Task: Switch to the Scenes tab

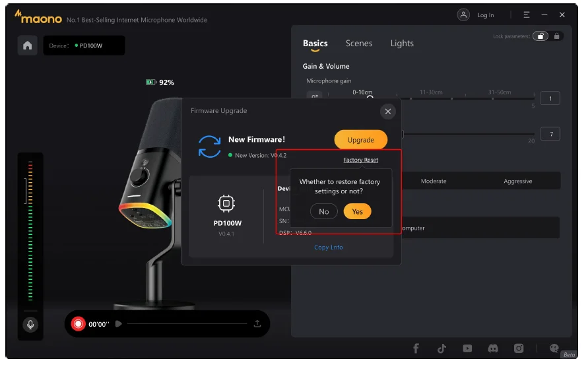Action: (x=358, y=44)
